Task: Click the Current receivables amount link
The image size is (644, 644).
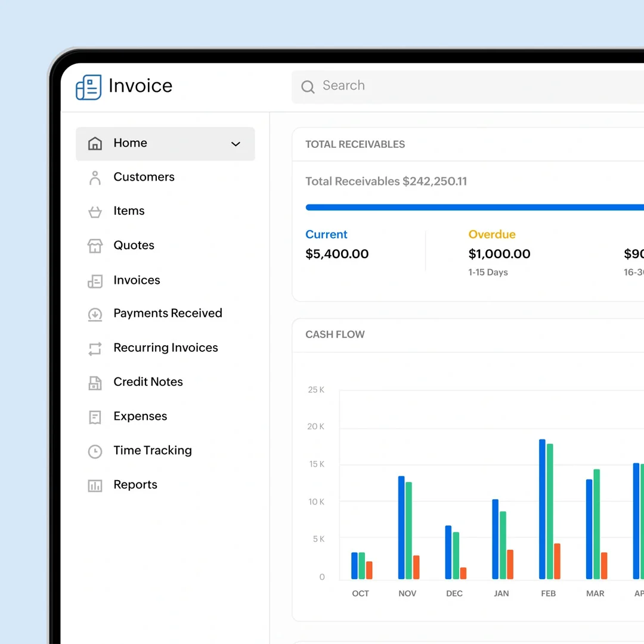Action: pyautogui.click(x=337, y=253)
